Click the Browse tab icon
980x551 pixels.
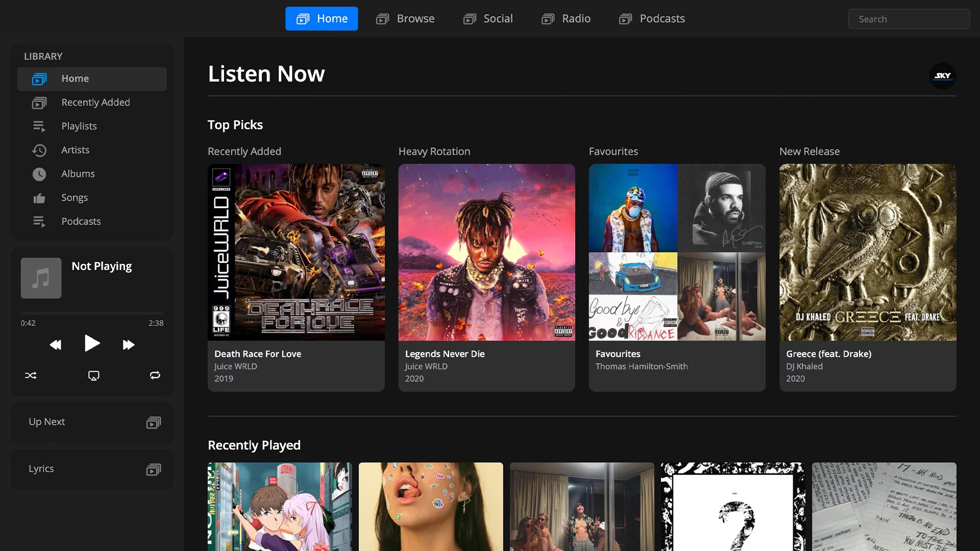click(383, 19)
